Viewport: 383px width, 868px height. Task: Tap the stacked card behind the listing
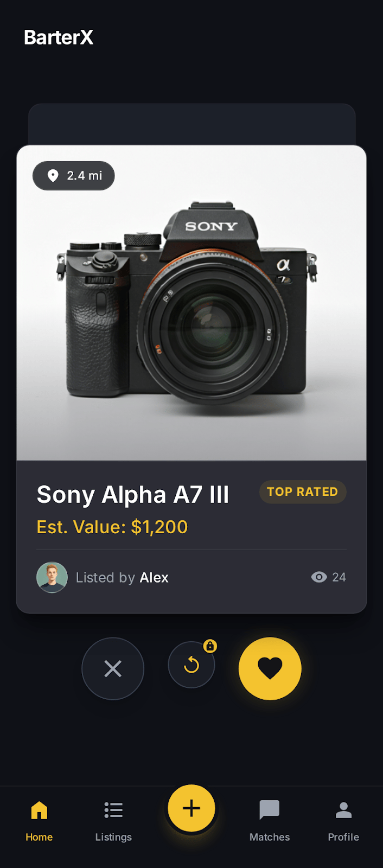coord(191,124)
